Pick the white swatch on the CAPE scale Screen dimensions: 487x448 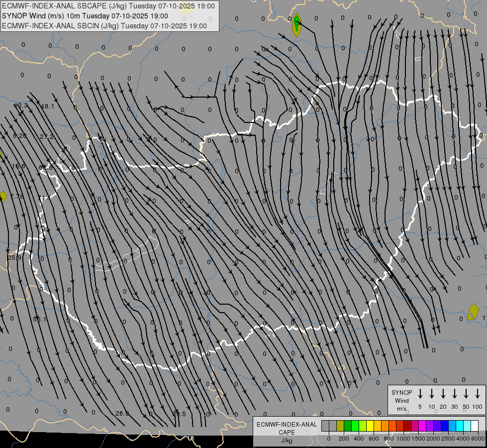click(475, 426)
